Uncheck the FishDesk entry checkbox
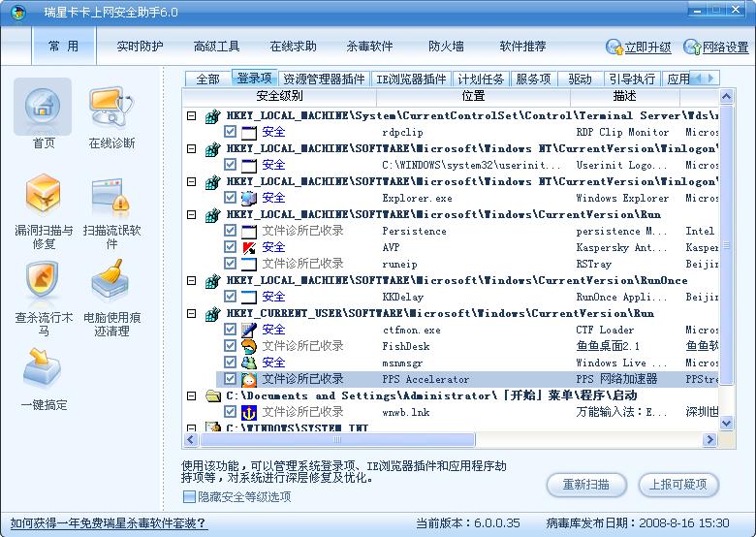The width and height of the screenshot is (756, 537). point(230,346)
